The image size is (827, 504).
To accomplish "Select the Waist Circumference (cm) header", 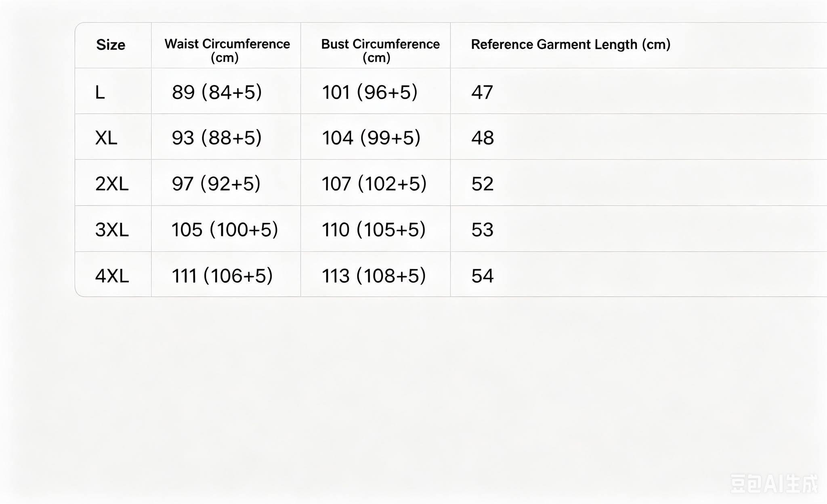I will (x=227, y=50).
